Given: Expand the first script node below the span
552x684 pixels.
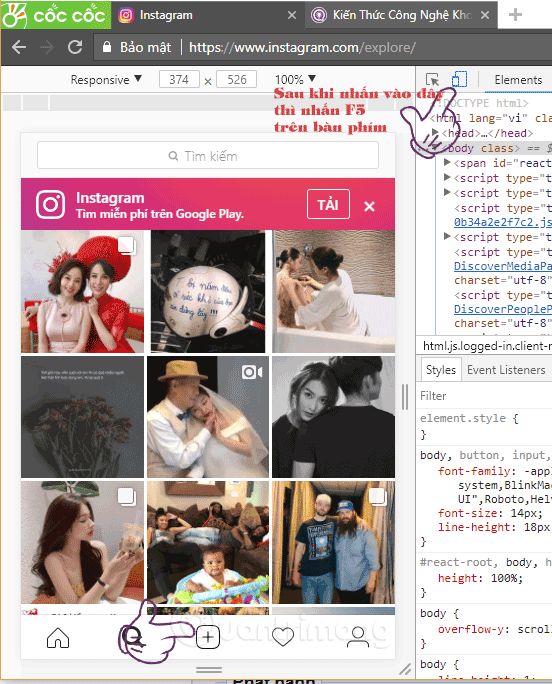Looking at the screenshot, I should coord(447,177).
